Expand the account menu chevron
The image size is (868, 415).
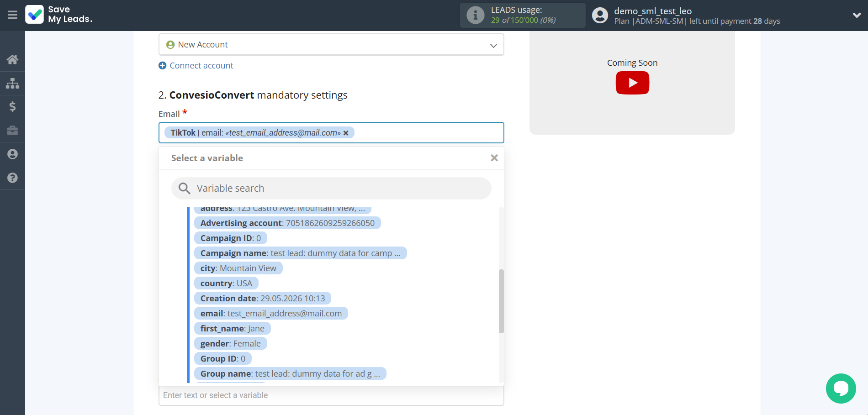click(x=857, y=15)
